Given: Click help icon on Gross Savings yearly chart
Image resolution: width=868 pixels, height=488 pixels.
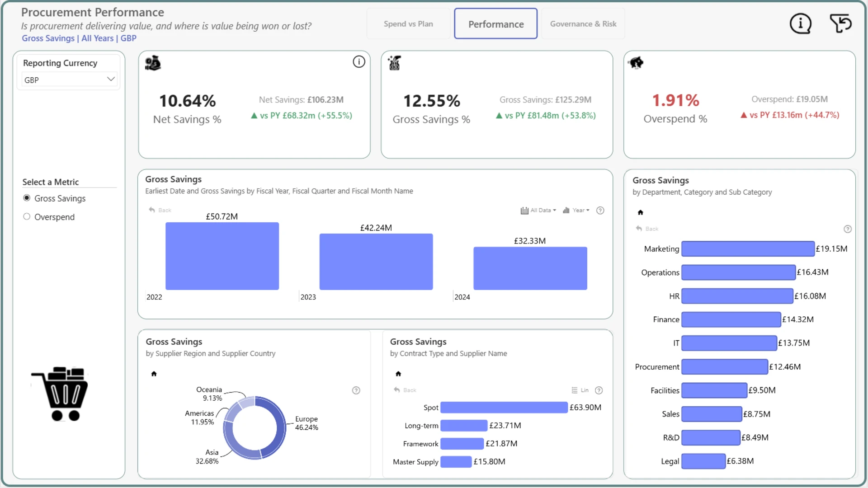Looking at the screenshot, I should pyautogui.click(x=600, y=211).
